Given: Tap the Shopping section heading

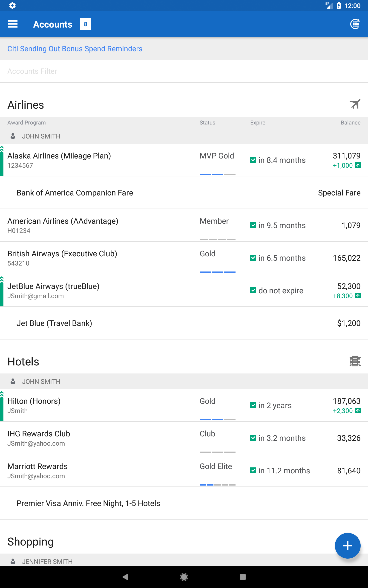Looking at the screenshot, I should pos(30,542).
